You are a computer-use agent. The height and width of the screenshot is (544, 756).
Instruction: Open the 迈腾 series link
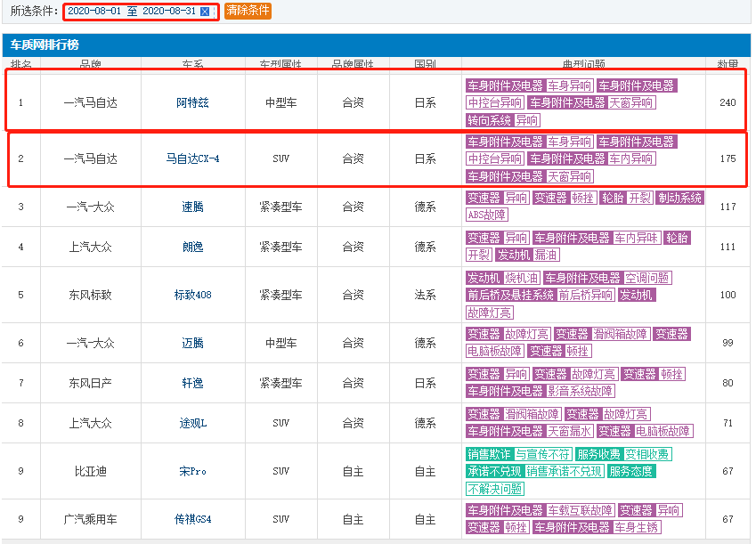[192, 343]
